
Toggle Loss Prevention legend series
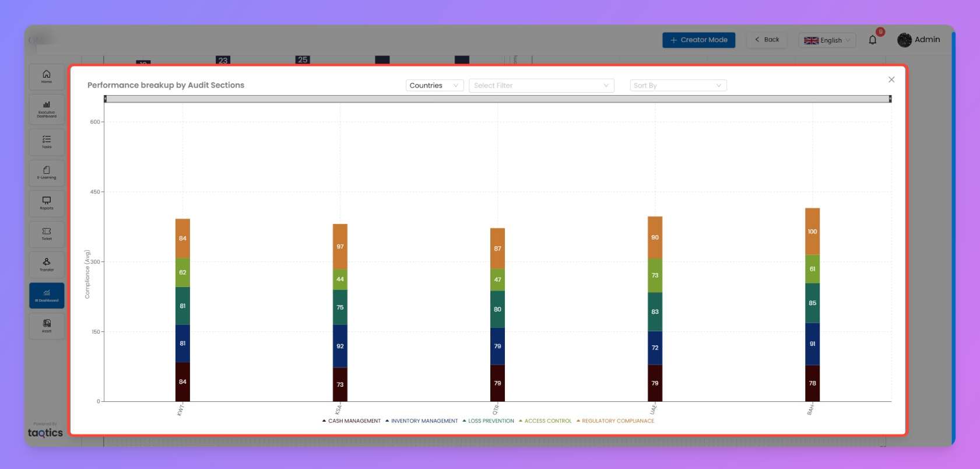[x=490, y=421]
